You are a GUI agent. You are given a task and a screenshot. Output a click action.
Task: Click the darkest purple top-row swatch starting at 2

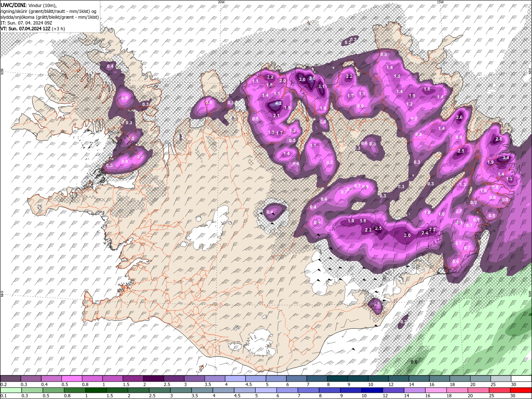coord(153,379)
